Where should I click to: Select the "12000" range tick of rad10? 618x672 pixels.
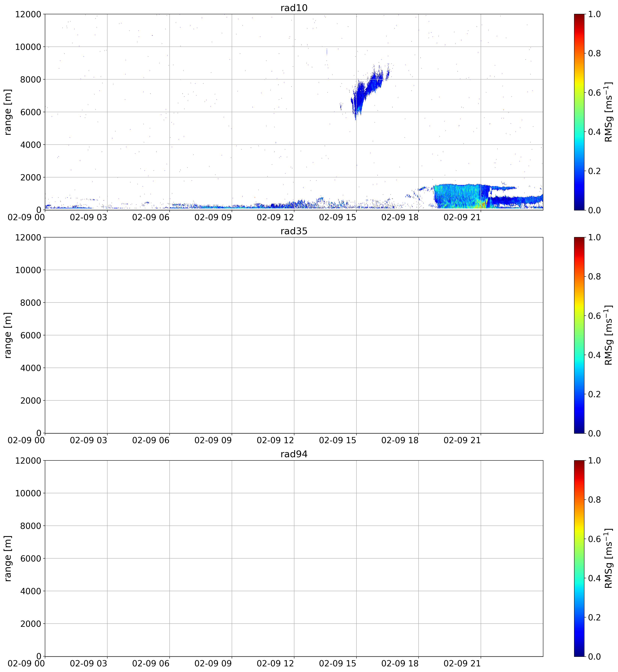click(x=28, y=14)
